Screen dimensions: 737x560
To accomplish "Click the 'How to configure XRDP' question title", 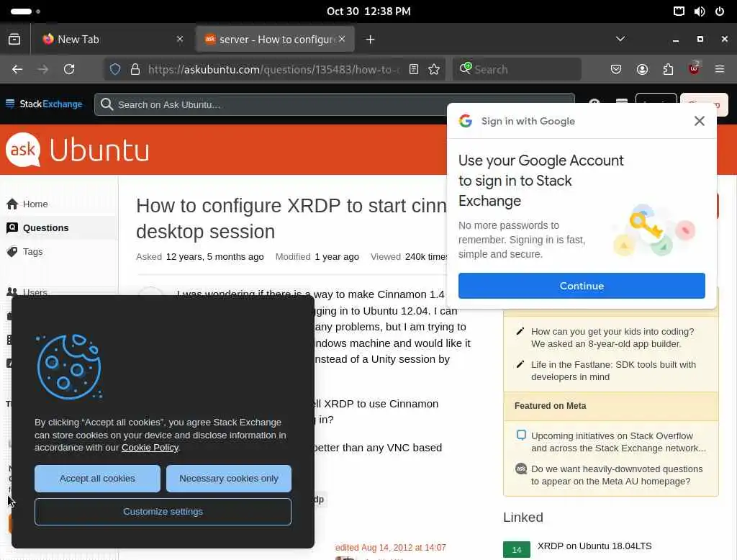I will (x=291, y=219).
